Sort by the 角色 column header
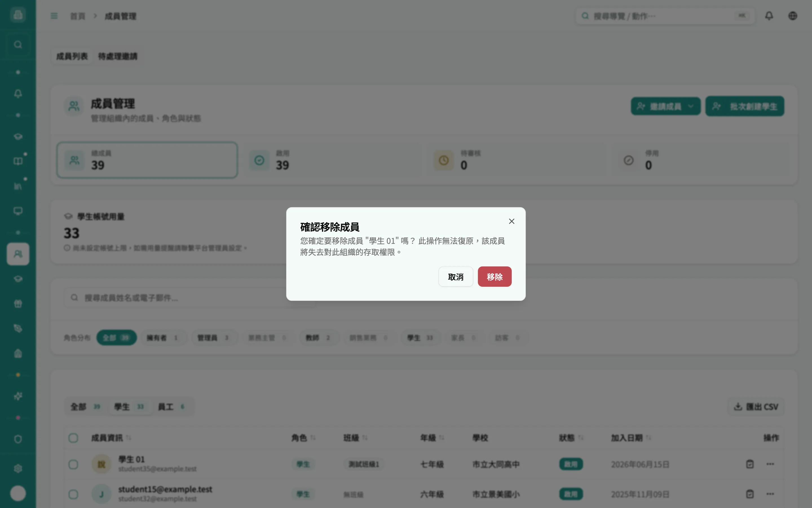Viewport: 812px width, 508px height. click(x=303, y=438)
